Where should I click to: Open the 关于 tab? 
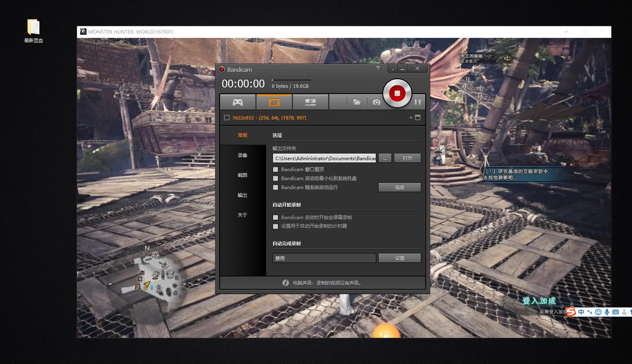point(242,215)
